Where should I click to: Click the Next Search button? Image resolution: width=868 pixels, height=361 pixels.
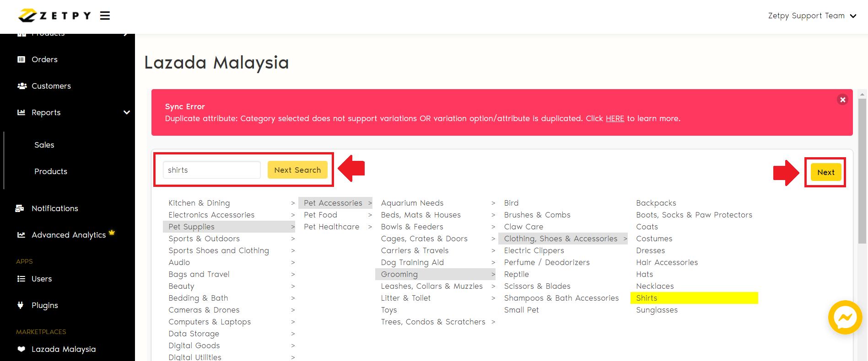297,170
